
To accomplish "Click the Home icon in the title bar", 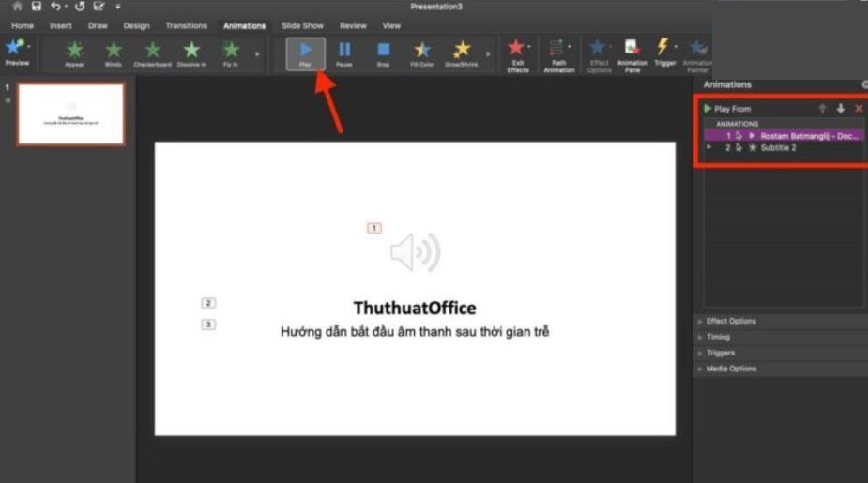I will click(17, 6).
